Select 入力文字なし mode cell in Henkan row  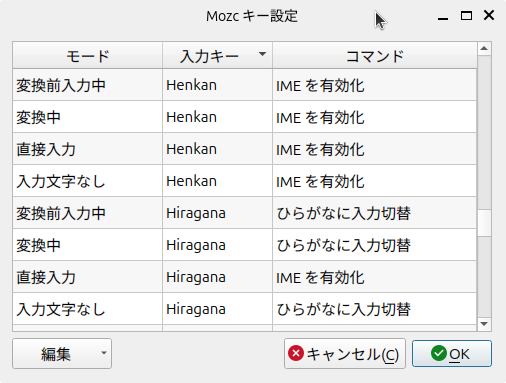pos(88,181)
